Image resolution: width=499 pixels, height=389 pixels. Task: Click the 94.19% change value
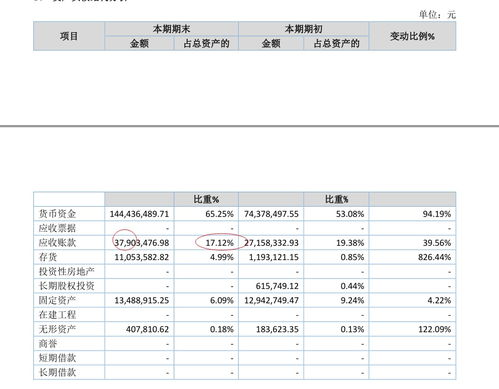point(437,214)
